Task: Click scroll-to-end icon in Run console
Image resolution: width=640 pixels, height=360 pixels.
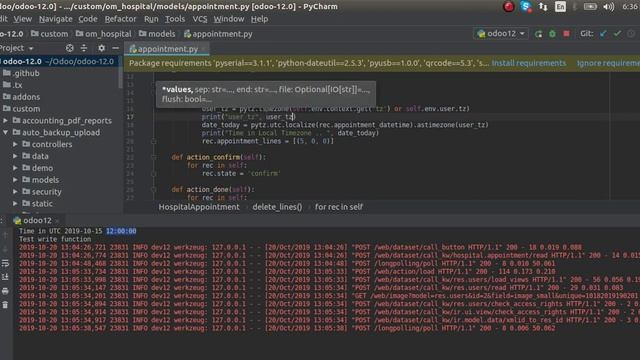Action: [5, 277]
